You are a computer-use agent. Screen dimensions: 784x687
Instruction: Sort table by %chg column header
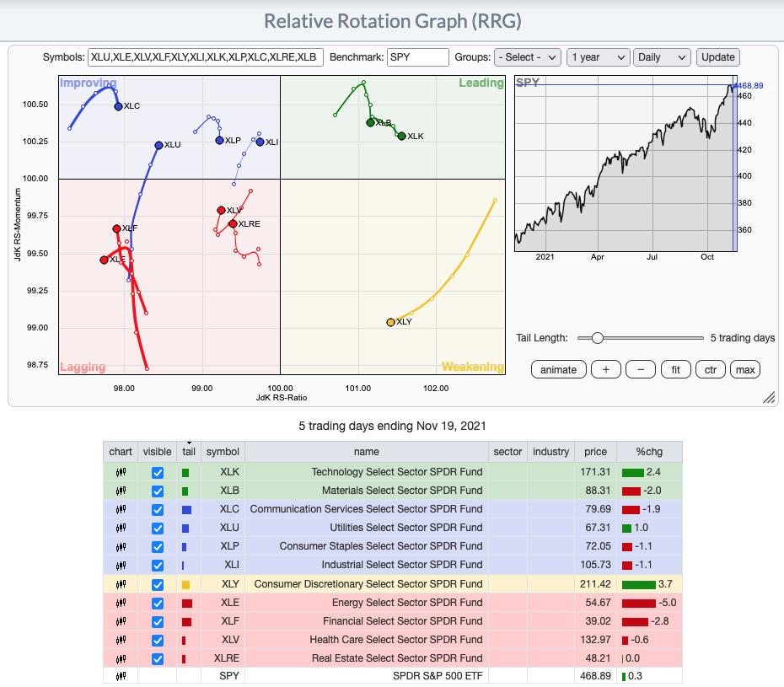tap(649, 452)
